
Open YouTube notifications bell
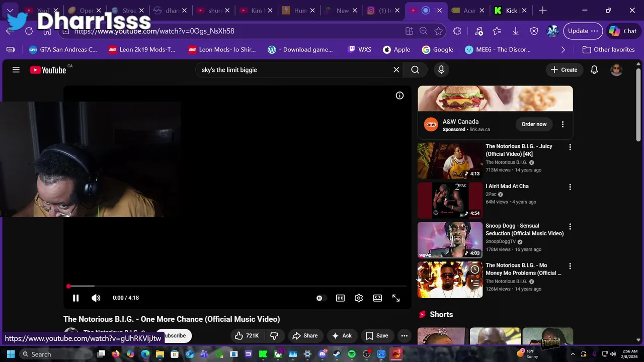click(594, 70)
